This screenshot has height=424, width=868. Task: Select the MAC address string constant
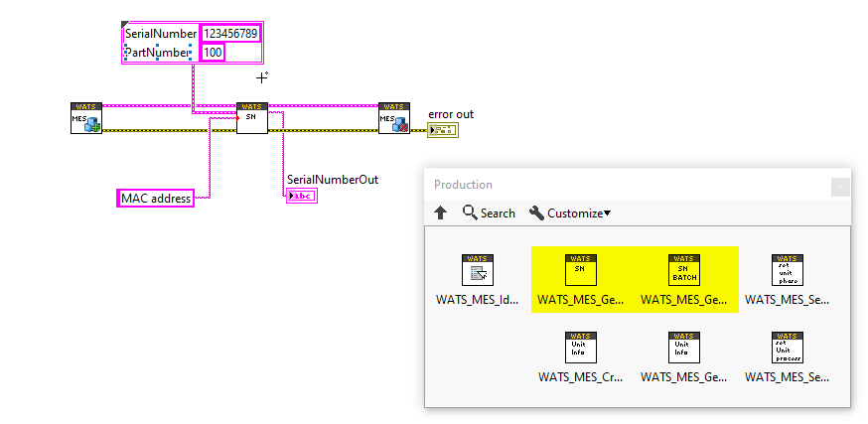click(x=156, y=199)
